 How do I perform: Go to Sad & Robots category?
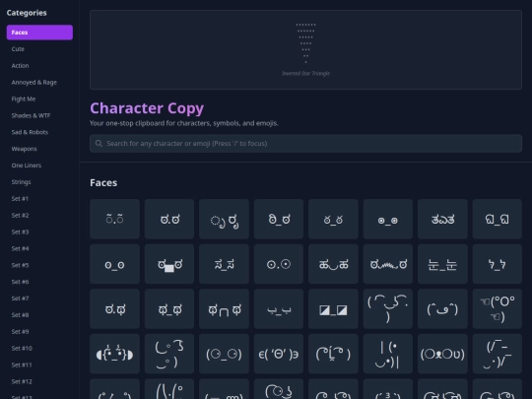click(39, 132)
